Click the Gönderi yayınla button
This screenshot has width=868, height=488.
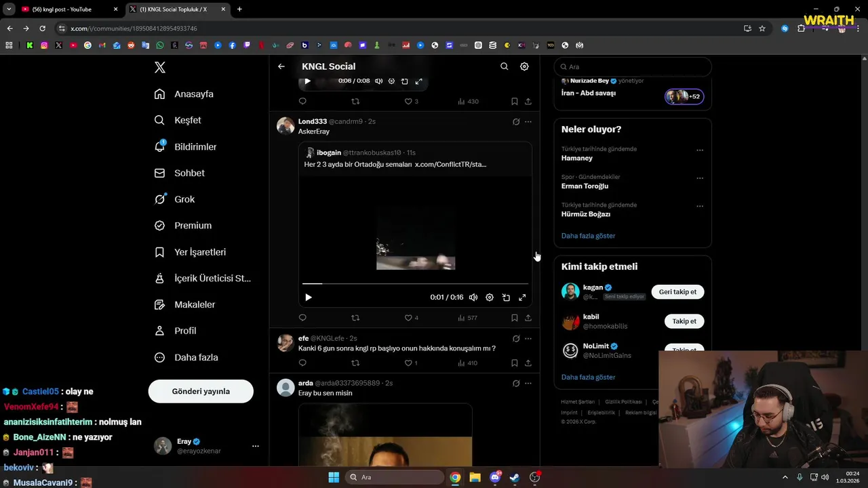[x=201, y=391]
